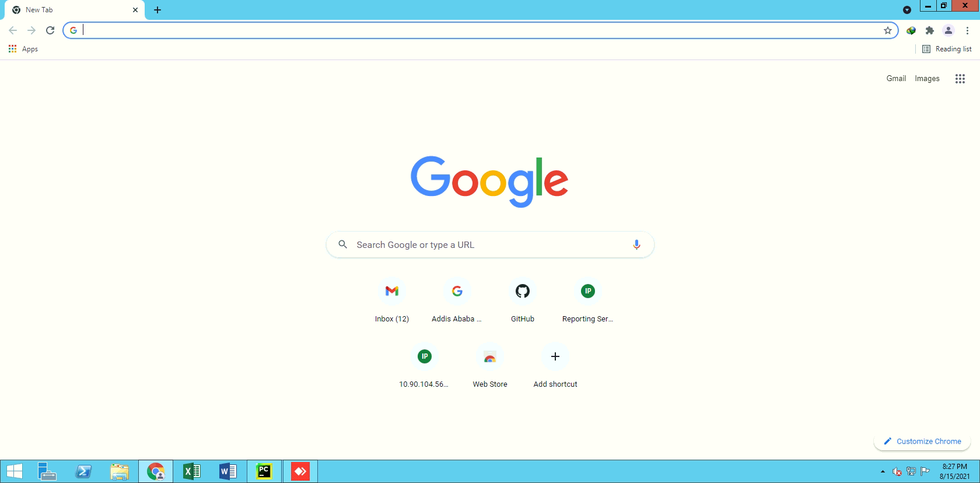This screenshot has height=483, width=980.
Task: Click the Google logo
Action: pyautogui.click(x=489, y=181)
